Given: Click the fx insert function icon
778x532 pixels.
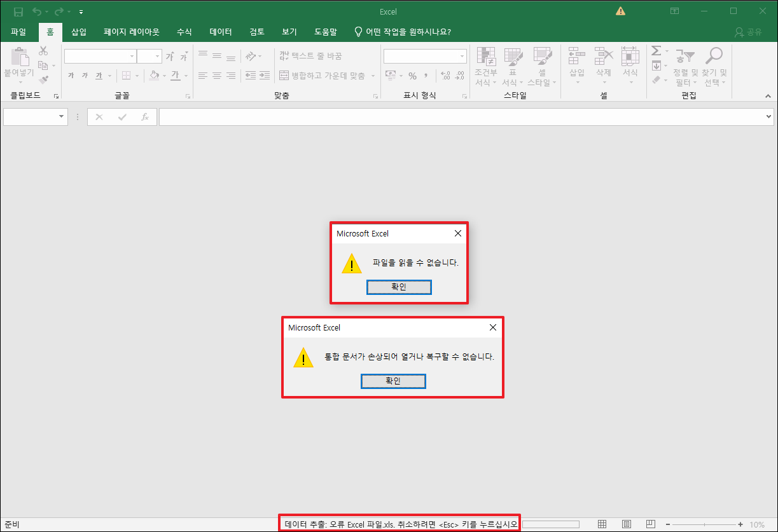Looking at the screenshot, I should tap(145, 117).
